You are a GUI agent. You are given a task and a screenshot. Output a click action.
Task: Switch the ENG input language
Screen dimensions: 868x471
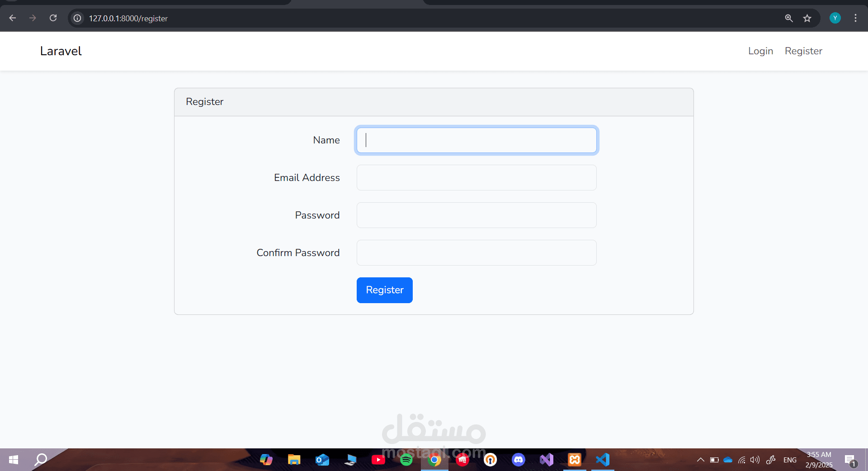click(790, 460)
